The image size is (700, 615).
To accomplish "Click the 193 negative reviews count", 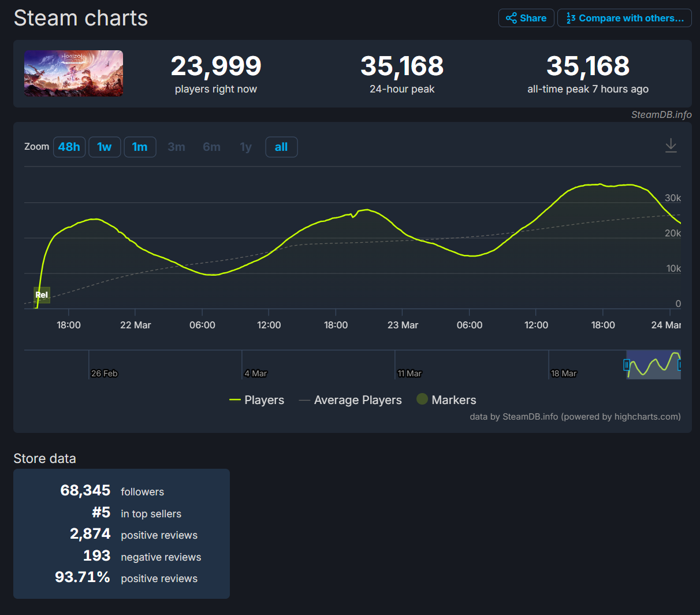I will [96, 555].
